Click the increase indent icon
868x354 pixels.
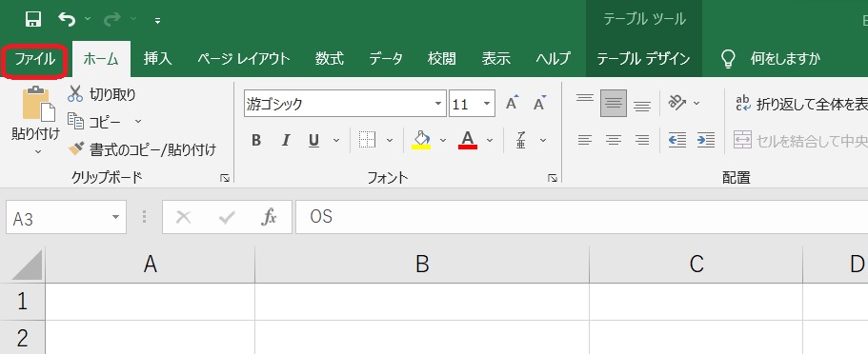(705, 140)
